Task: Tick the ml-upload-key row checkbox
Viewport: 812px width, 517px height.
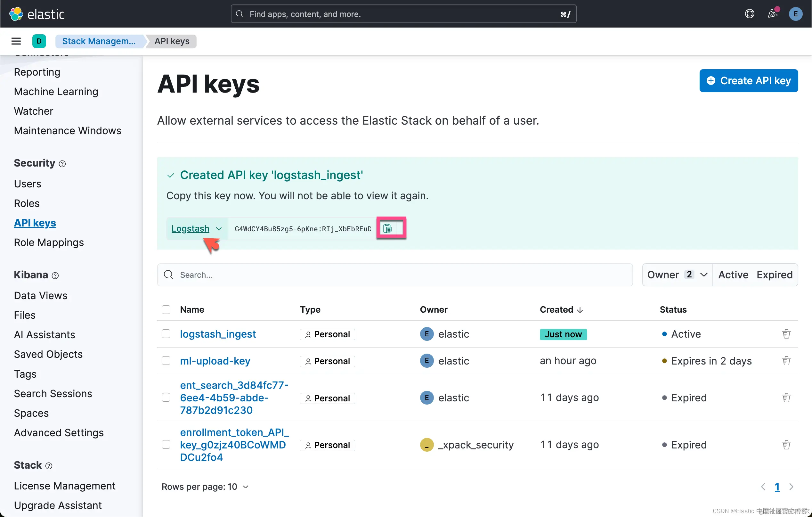Action: 166,361
